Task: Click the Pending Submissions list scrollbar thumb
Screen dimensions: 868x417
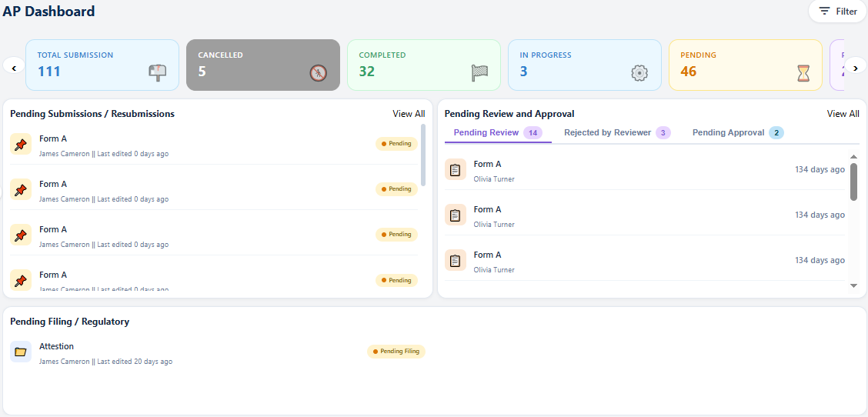Action: [423, 155]
